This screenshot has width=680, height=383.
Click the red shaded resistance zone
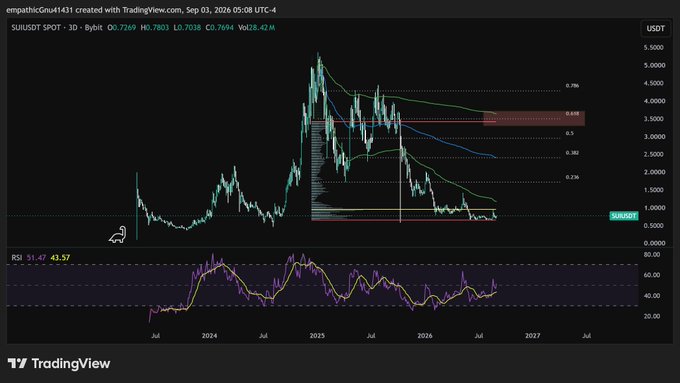[x=534, y=118]
